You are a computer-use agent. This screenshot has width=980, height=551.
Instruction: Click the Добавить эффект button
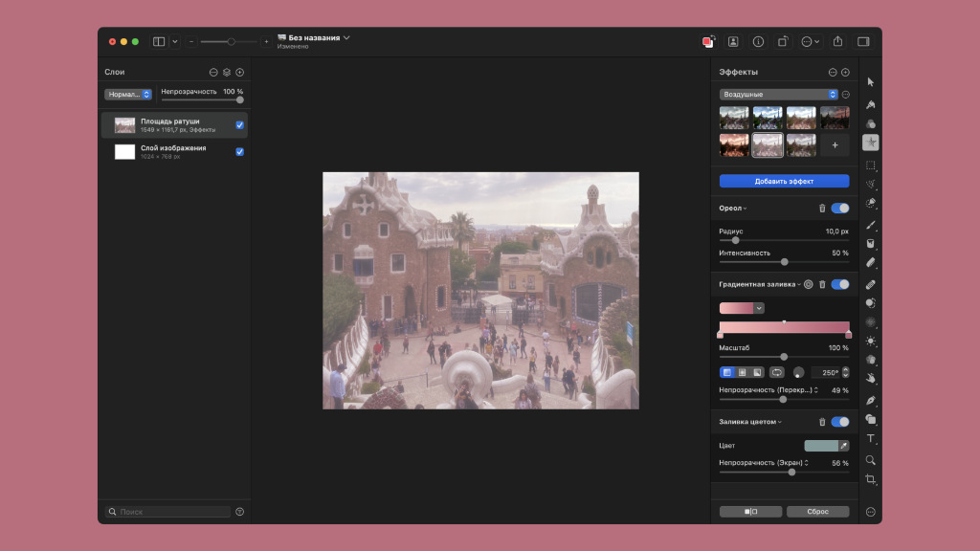[x=784, y=181]
